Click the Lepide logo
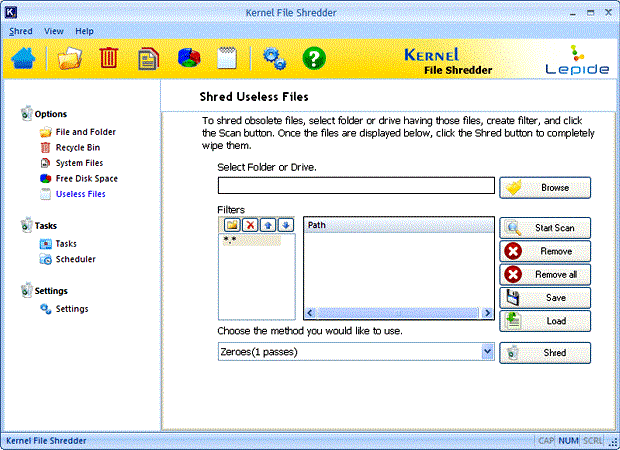The height and width of the screenshot is (450, 620). (577, 60)
